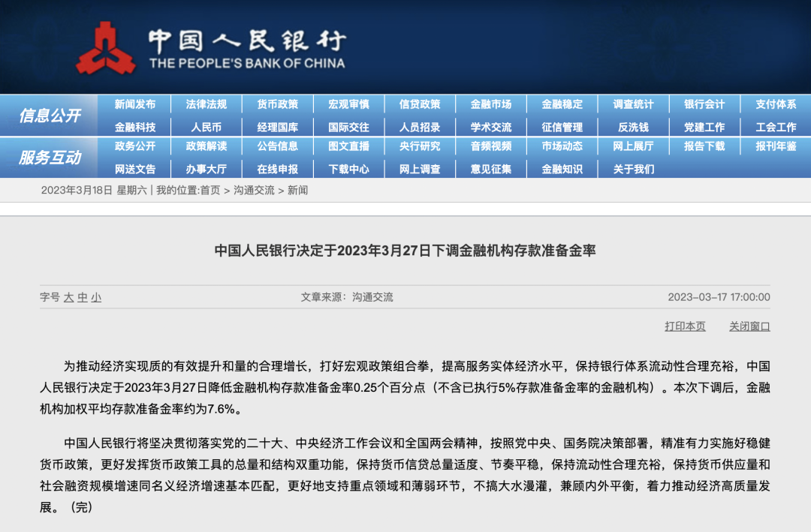Click the 服务互动 category header
This screenshot has width=811, height=532.
[50, 157]
